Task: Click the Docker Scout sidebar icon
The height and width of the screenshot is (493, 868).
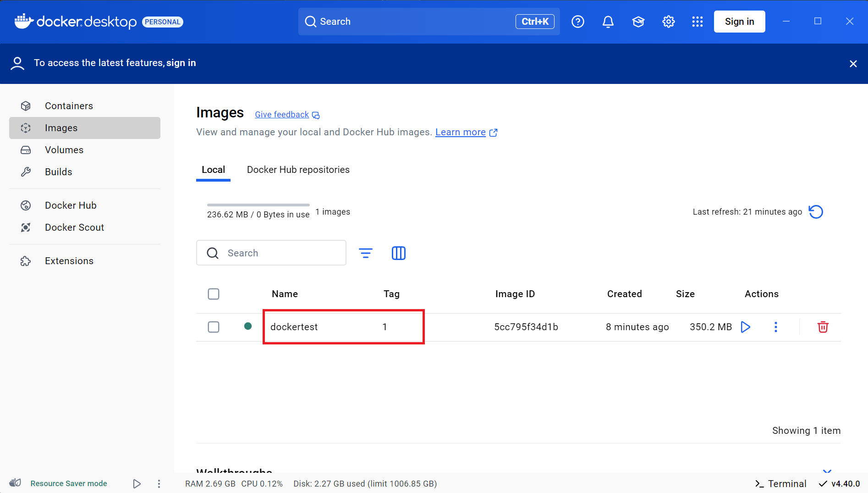Action: click(x=26, y=227)
